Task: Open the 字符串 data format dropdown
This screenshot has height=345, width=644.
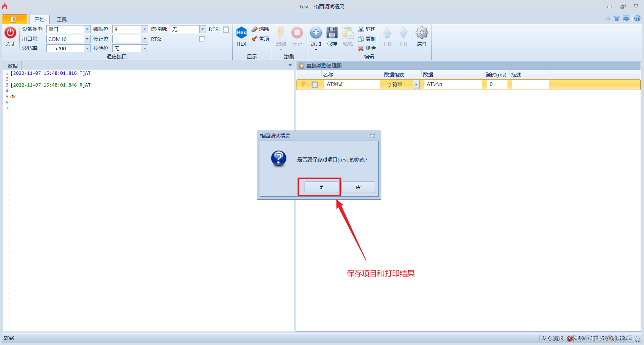Action: (416, 85)
